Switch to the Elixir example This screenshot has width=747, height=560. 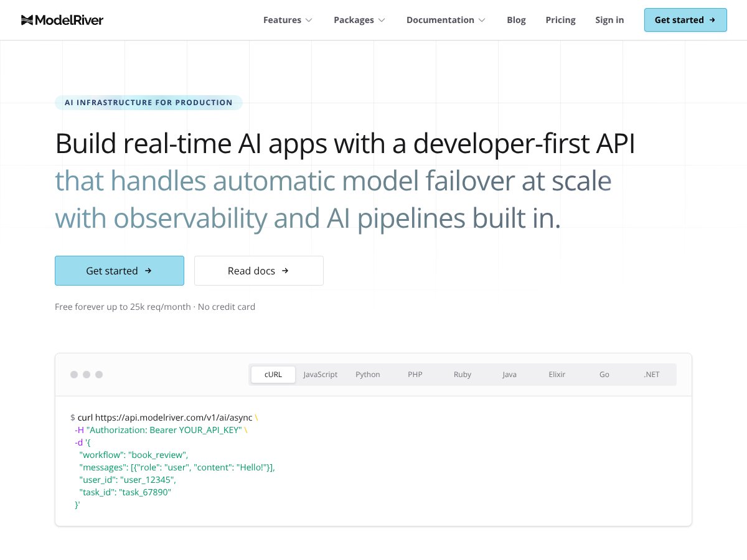click(x=557, y=374)
